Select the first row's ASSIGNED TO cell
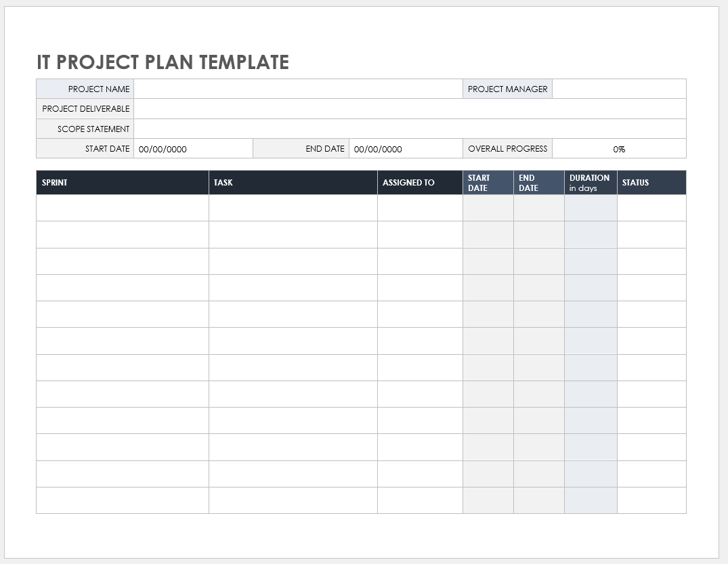The image size is (728, 564). coord(420,208)
